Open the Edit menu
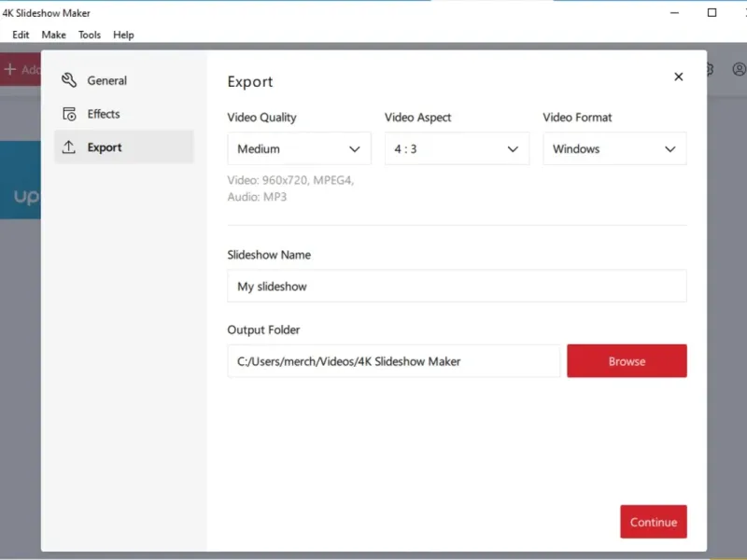 tap(21, 35)
